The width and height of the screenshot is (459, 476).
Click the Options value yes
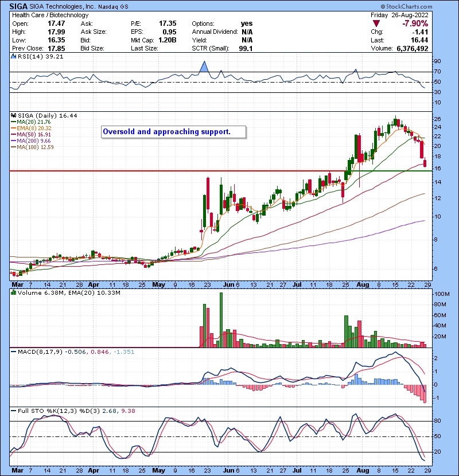click(x=247, y=24)
